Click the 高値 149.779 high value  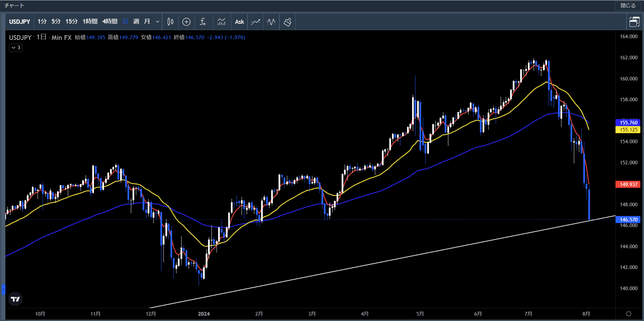(x=123, y=38)
